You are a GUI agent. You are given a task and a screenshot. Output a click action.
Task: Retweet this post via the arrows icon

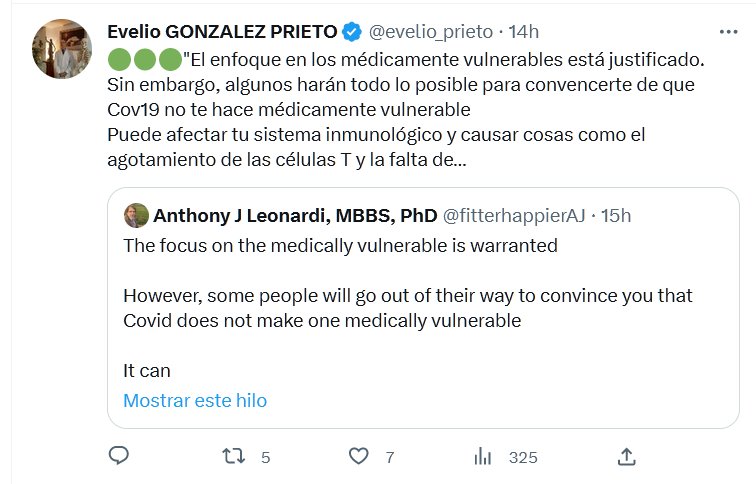[x=232, y=456]
